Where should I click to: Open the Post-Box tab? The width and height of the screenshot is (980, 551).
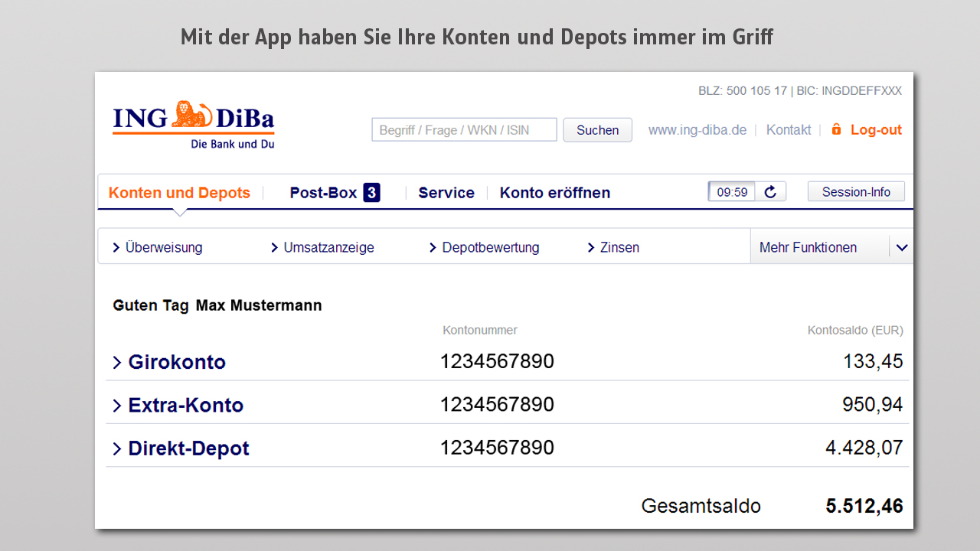click(x=323, y=193)
